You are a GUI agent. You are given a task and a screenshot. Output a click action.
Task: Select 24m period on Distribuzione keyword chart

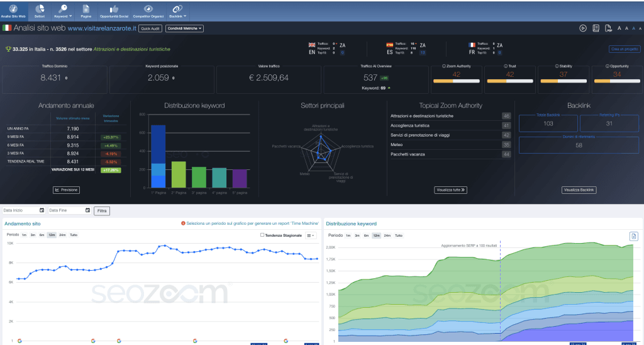click(x=387, y=235)
